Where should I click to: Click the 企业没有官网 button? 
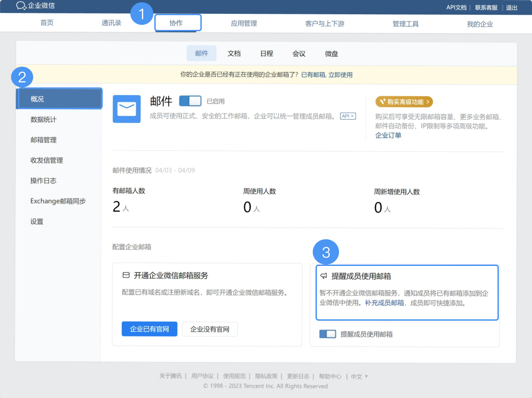click(210, 329)
